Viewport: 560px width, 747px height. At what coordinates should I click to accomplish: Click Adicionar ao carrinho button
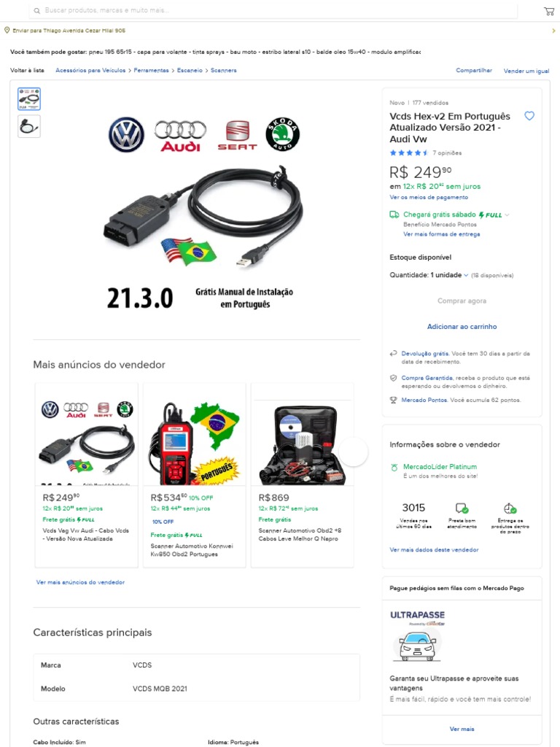point(462,326)
